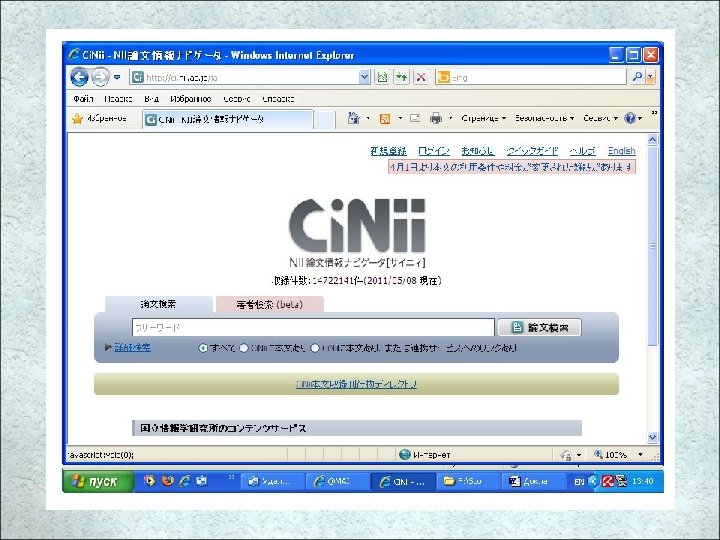Select the full text or linked service radio
The width and height of the screenshot is (720, 540).
point(315,348)
